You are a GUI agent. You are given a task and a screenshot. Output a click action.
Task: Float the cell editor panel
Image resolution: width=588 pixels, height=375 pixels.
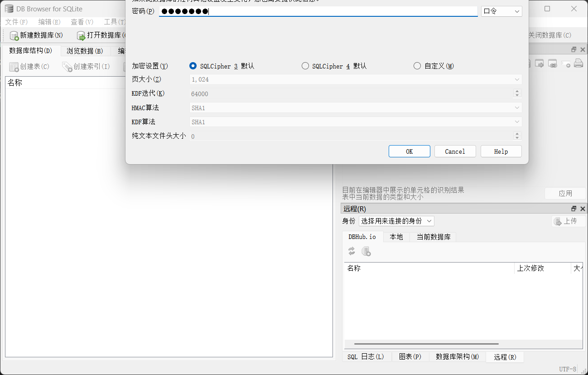pos(574,49)
